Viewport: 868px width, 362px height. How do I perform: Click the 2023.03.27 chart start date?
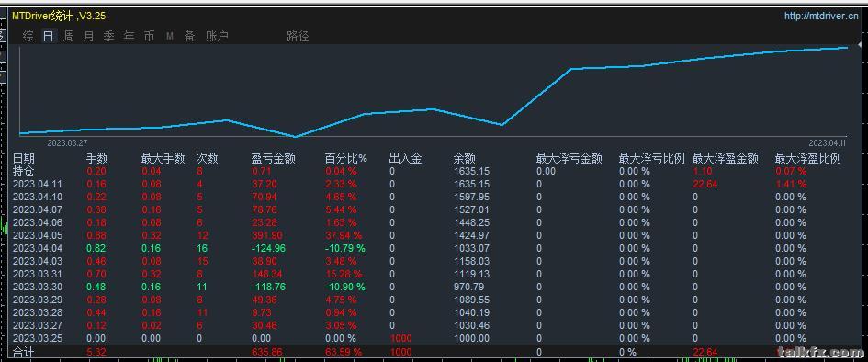(67, 142)
